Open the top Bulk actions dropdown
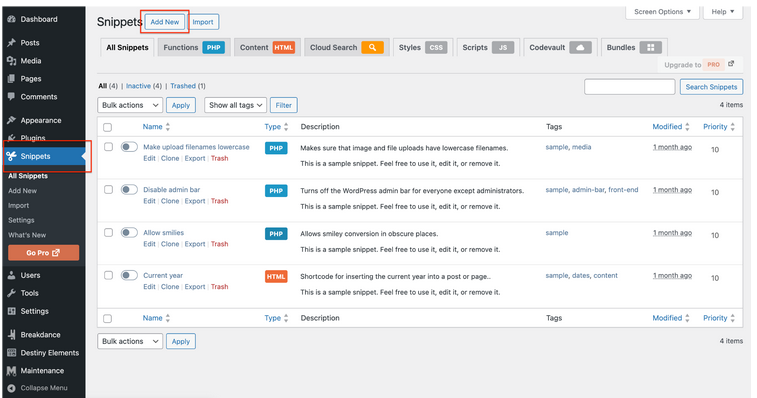Viewport: 757px width, 398px height. point(130,105)
